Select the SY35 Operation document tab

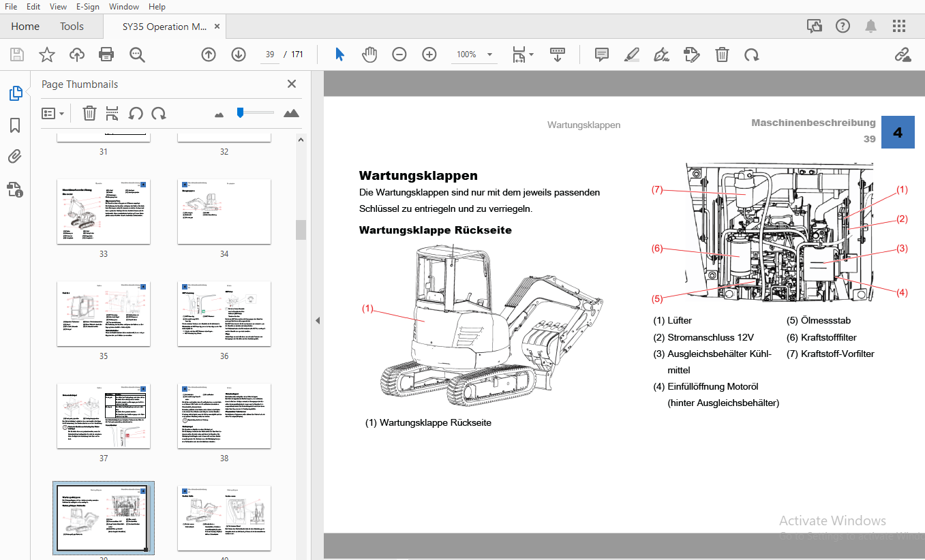click(x=164, y=27)
